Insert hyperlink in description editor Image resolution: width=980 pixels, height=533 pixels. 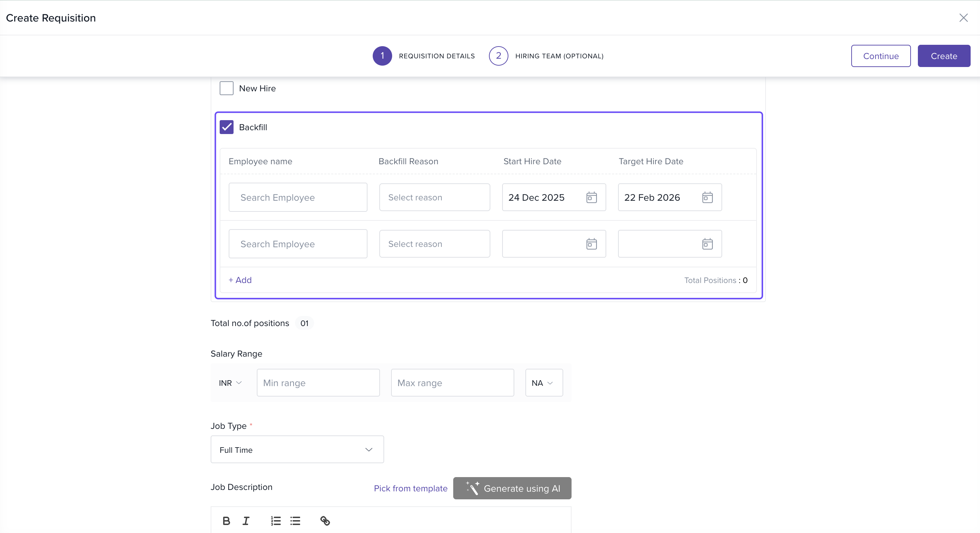coord(325,520)
